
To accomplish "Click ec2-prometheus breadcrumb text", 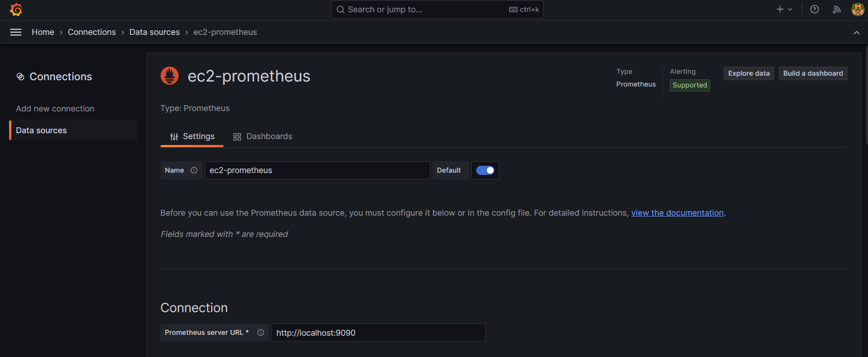I will tap(225, 32).
